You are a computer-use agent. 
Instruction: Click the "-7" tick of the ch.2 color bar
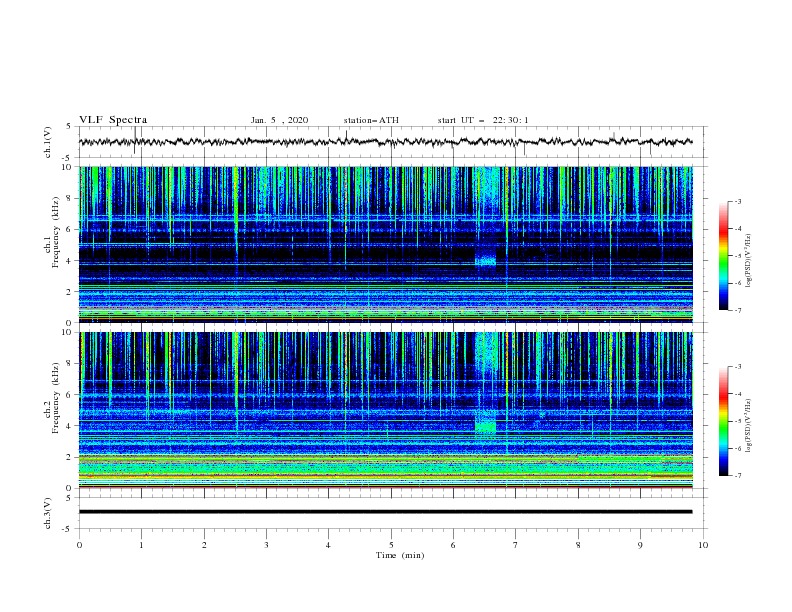[x=737, y=475]
